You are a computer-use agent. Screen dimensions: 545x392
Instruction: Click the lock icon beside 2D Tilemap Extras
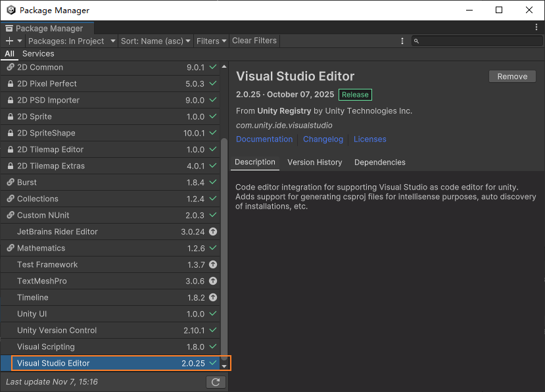tap(11, 166)
